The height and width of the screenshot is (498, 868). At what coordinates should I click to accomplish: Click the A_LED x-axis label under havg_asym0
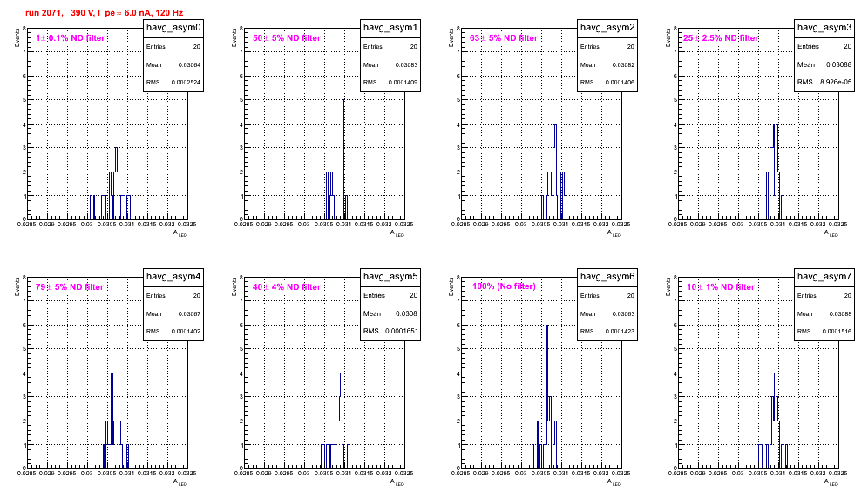(x=180, y=233)
